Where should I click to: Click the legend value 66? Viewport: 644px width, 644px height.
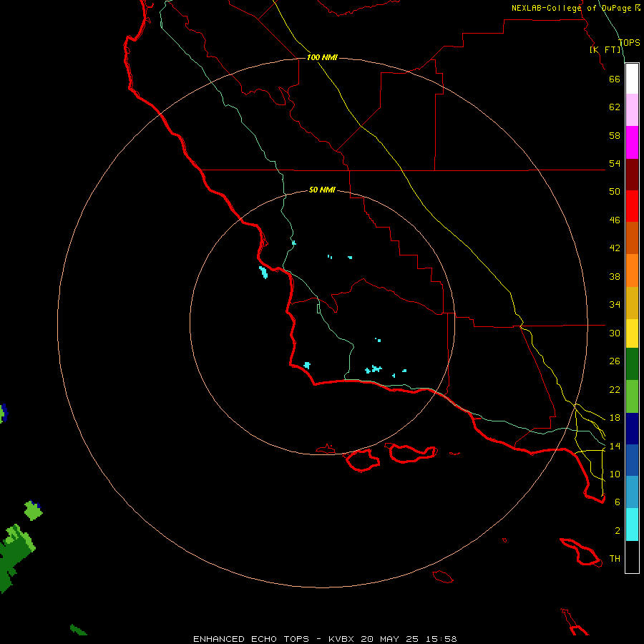[x=615, y=79]
